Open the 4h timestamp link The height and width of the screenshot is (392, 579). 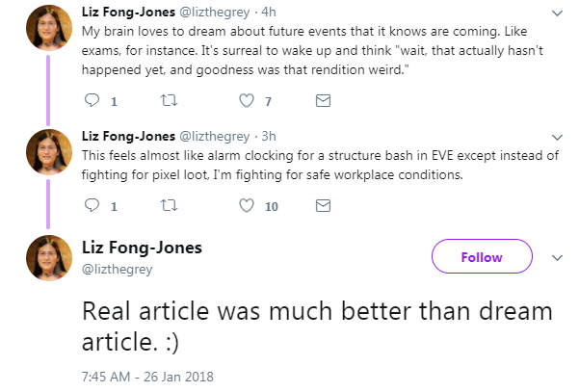point(269,13)
